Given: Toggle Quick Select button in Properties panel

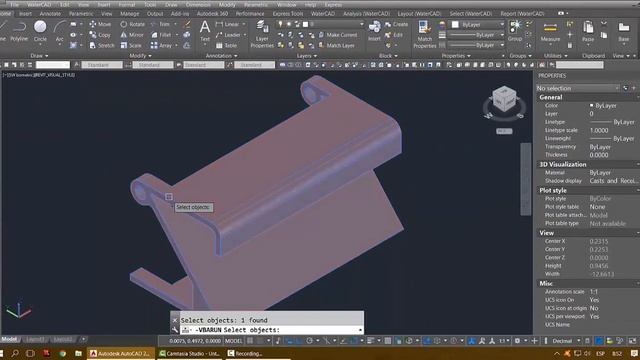Looking at the screenshot, I should pos(625,88).
